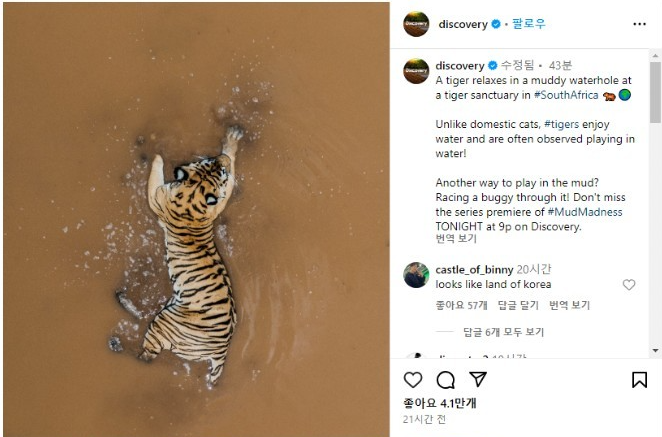View likes list via 좋아요 4.1만개
The image size is (662, 437).
coord(439,403)
